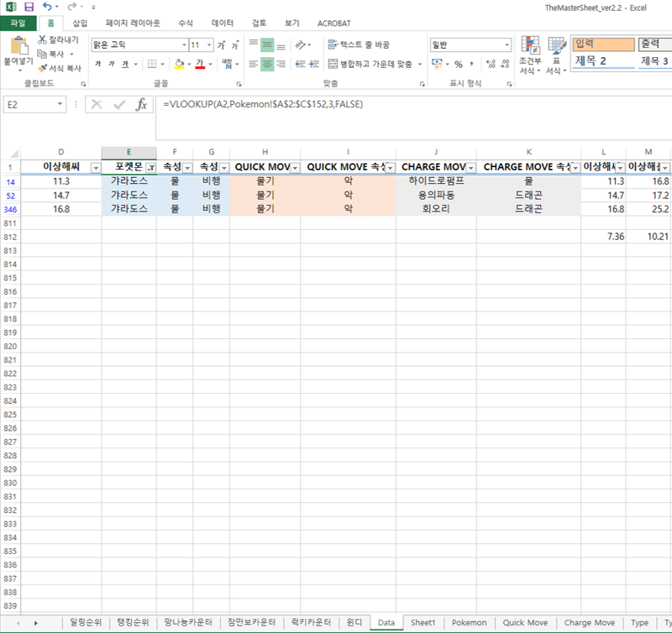Confirm formula entry with the checkmark icon
Screen dimensions: 672x633
(x=119, y=104)
